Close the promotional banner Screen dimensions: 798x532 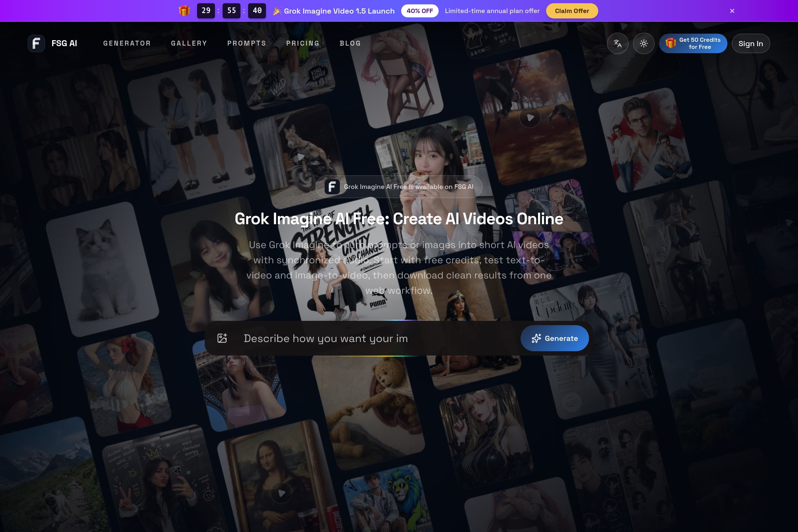pos(732,11)
